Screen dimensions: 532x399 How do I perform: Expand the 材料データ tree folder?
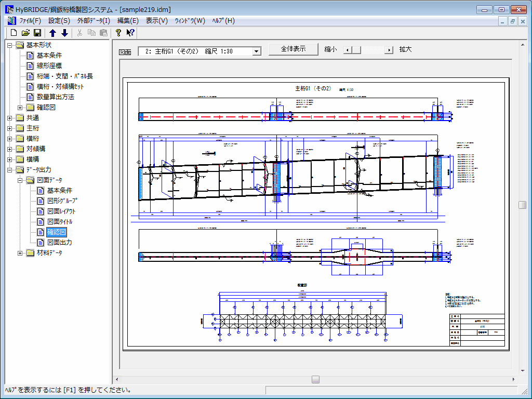[20, 253]
